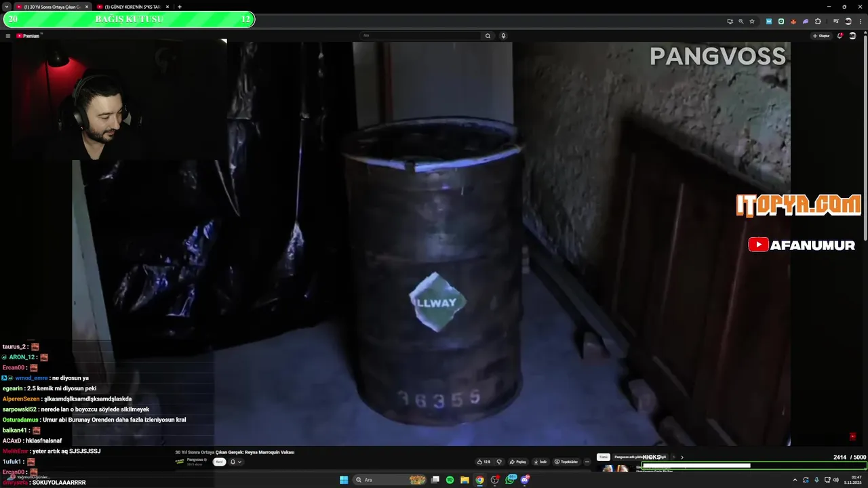868x488 pixels.
Task: Open the YouTube hamburger guide menu
Action: pos(8,36)
